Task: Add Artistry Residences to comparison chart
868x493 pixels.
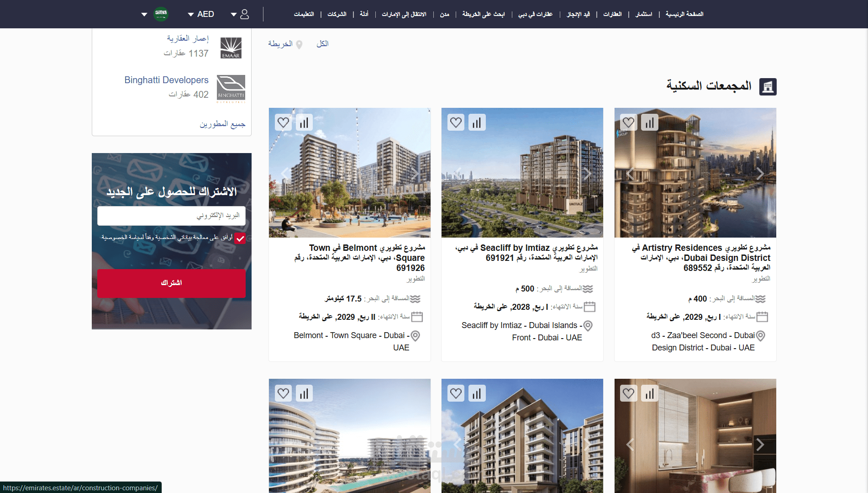Action: [650, 122]
